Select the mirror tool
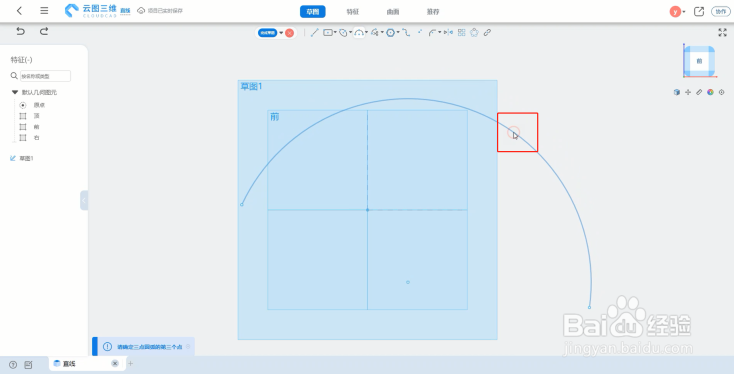Viewport: 734px width, 374px height. (448, 32)
